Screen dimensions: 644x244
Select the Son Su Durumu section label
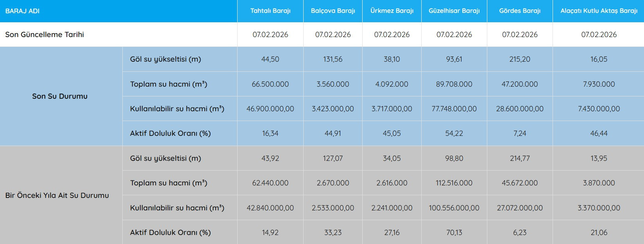point(60,96)
